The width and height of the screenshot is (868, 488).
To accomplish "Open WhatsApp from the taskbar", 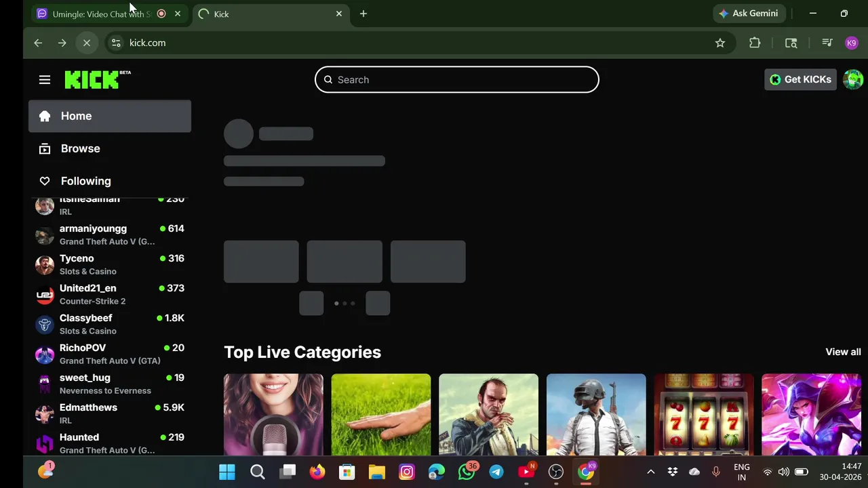I will (467, 472).
